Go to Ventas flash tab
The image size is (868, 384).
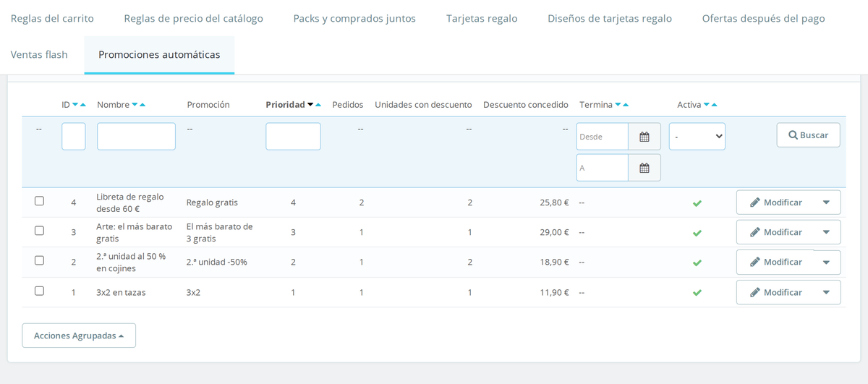coord(39,54)
